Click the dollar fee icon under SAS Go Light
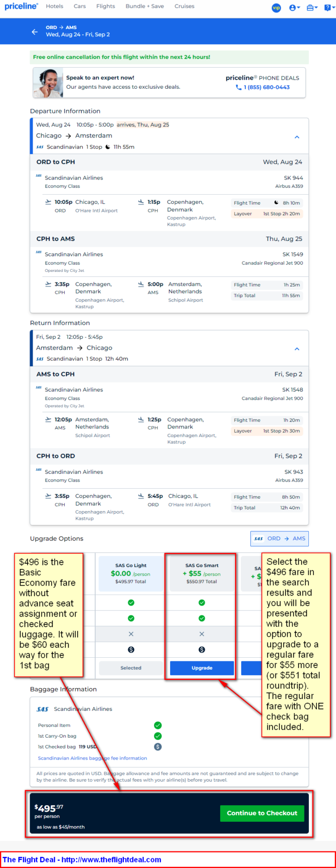This screenshot has height=868, width=336. tap(131, 650)
